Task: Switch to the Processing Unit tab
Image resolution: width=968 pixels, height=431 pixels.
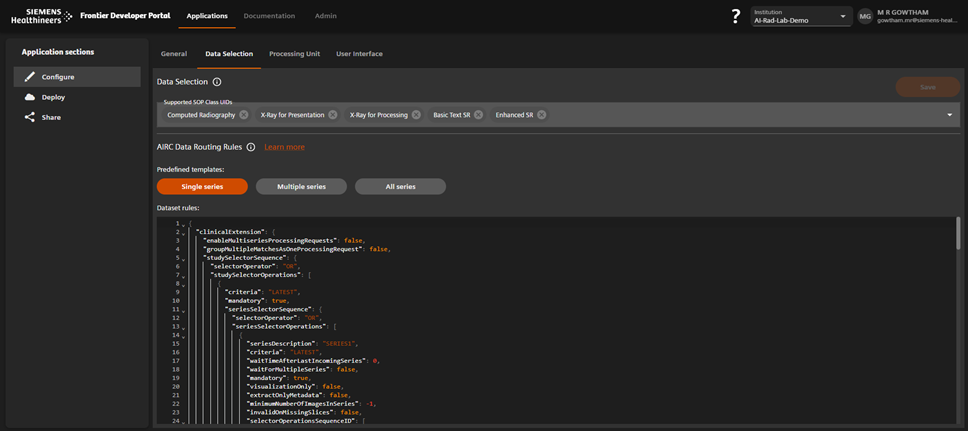Action: (x=294, y=54)
